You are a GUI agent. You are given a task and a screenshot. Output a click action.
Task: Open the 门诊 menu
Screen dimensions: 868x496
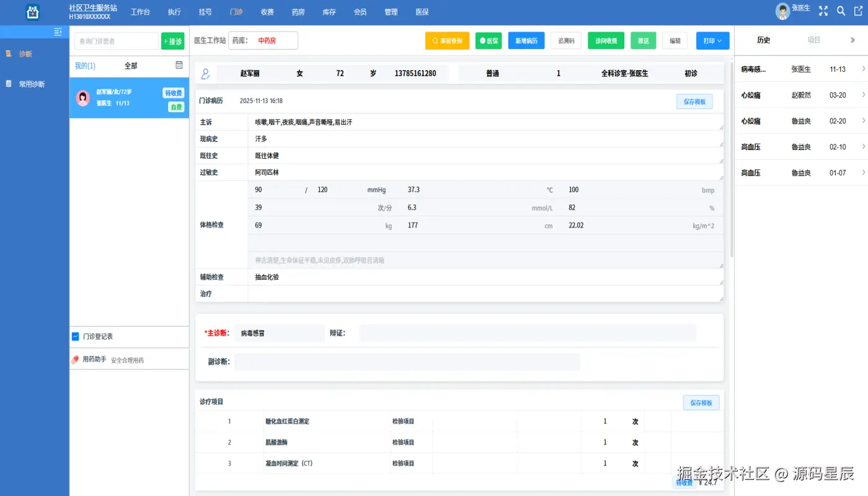coord(236,12)
